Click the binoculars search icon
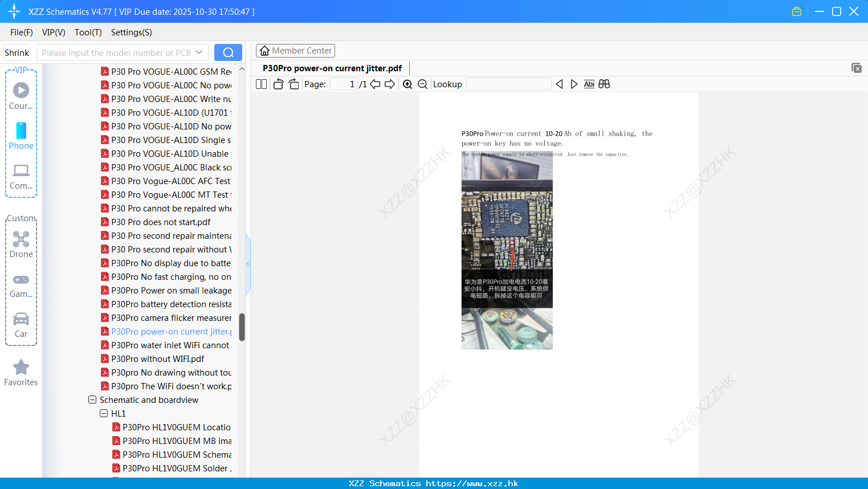 coord(604,84)
